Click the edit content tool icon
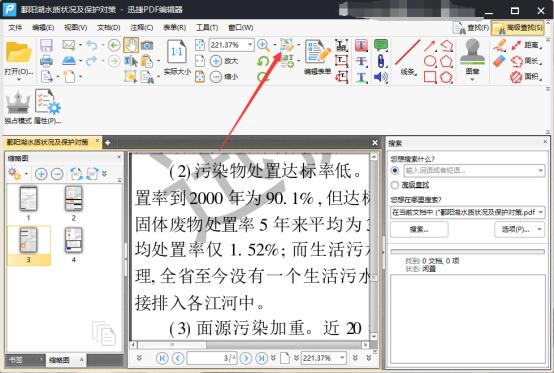 click(x=287, y=45)
